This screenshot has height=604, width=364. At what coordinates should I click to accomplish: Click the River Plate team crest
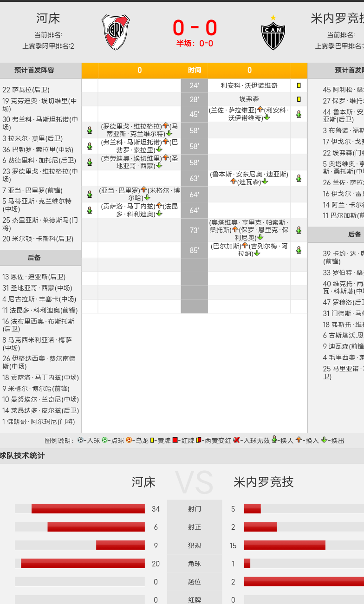click(x=116, y=32)
